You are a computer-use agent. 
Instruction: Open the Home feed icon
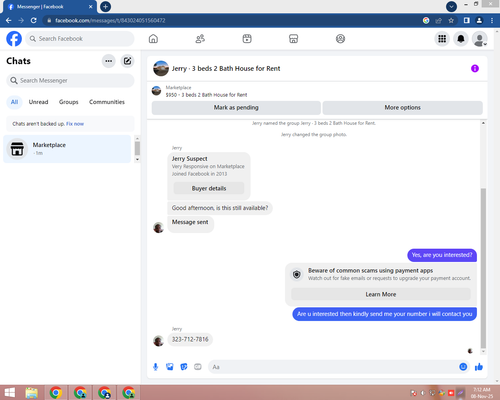153,39
